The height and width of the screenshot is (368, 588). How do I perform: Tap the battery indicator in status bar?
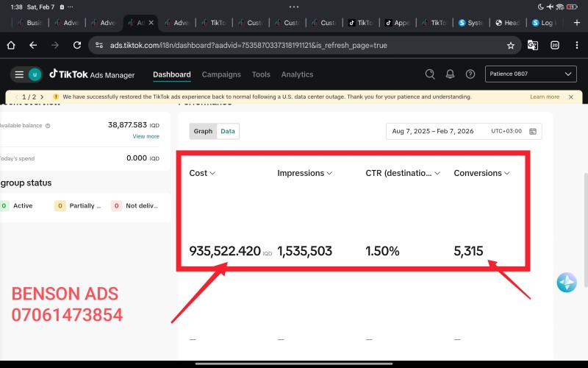point(572,7)
